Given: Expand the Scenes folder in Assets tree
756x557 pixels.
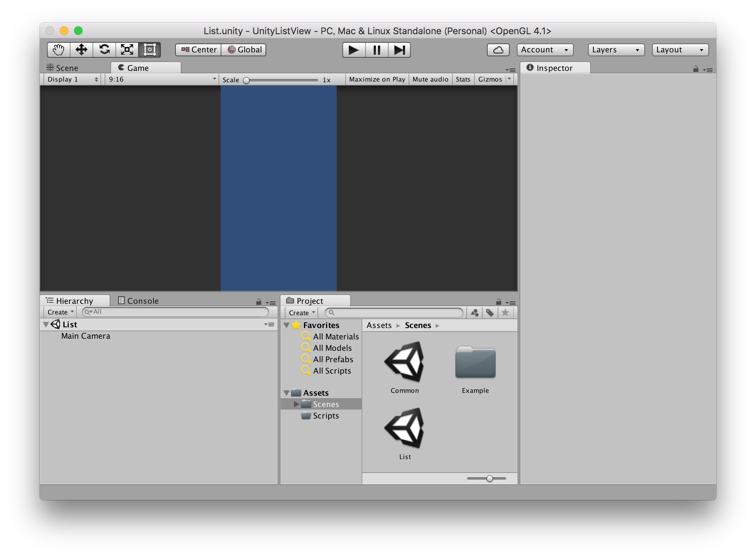Looking at the screenshot, I should (296, 404).
